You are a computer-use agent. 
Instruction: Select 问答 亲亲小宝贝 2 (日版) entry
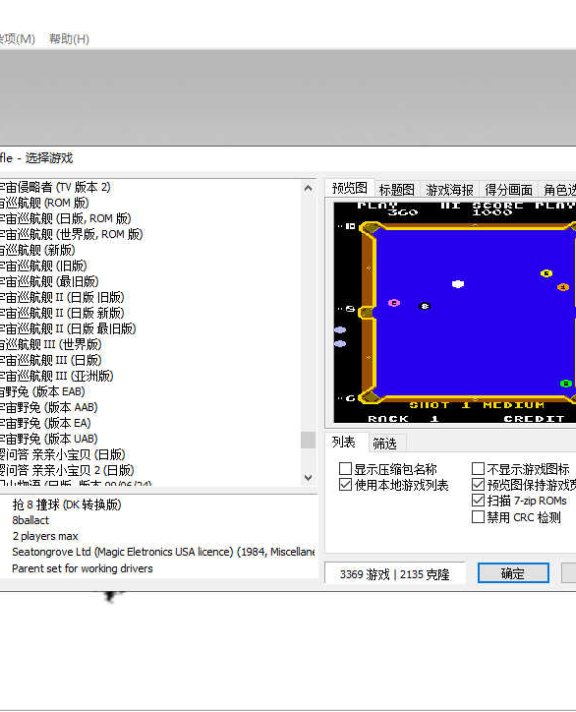tap(67, 470)
